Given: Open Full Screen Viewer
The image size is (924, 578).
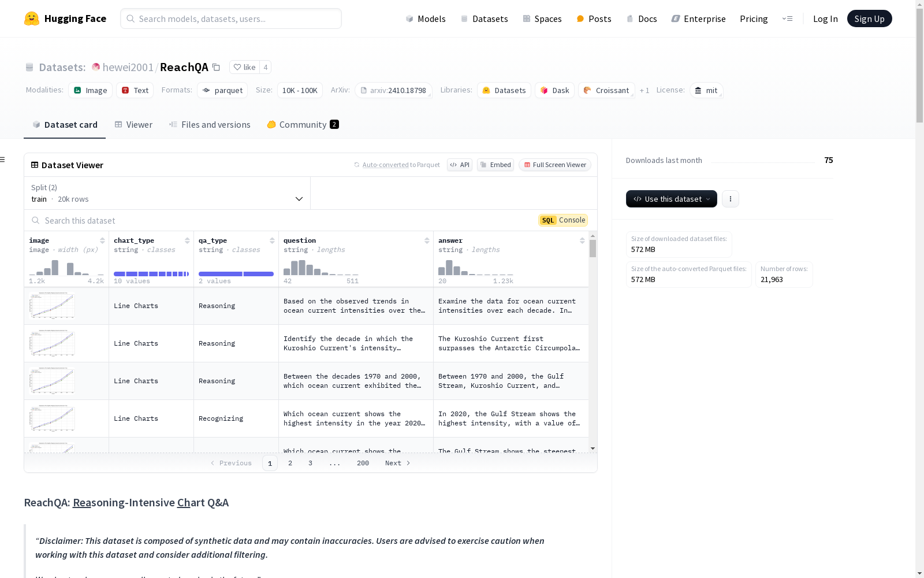Looking at the screenshot, I should (555, 165).
